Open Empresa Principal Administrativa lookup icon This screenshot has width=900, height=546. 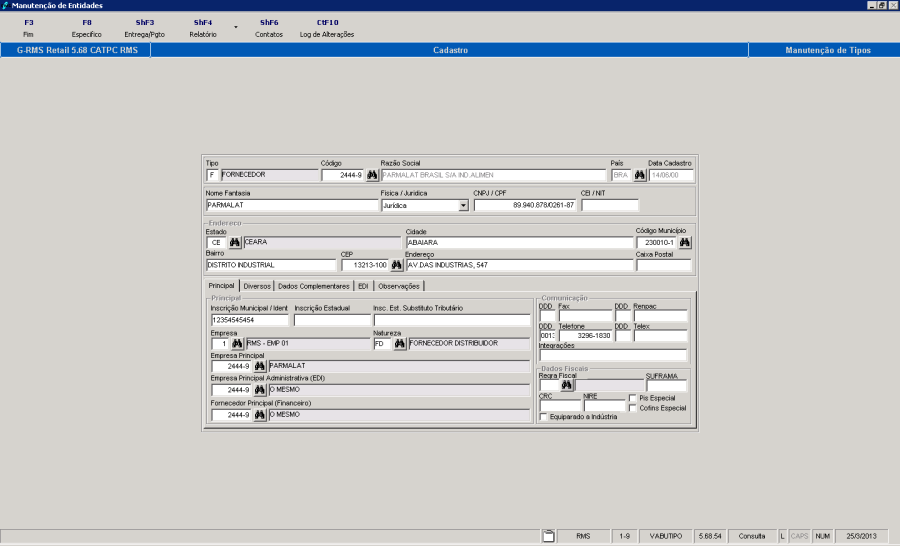click(x=259, y=390)
